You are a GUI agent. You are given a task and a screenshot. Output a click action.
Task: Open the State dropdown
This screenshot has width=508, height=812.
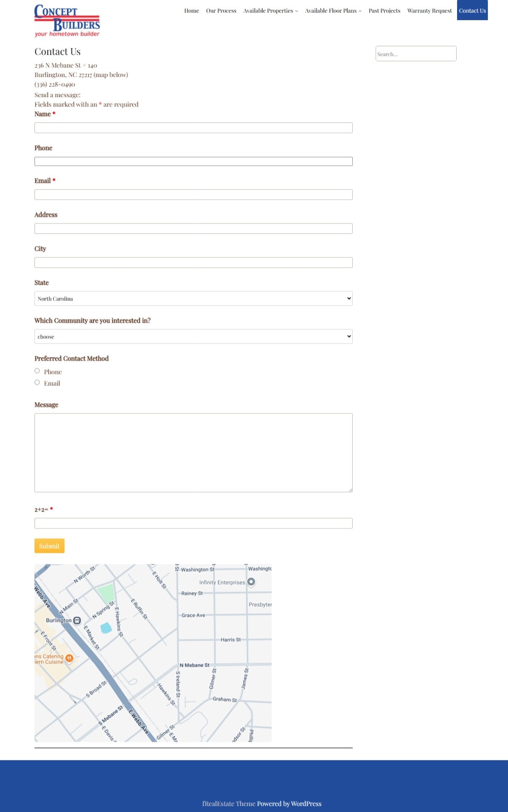pyautogui.click(x=193, y=299)
